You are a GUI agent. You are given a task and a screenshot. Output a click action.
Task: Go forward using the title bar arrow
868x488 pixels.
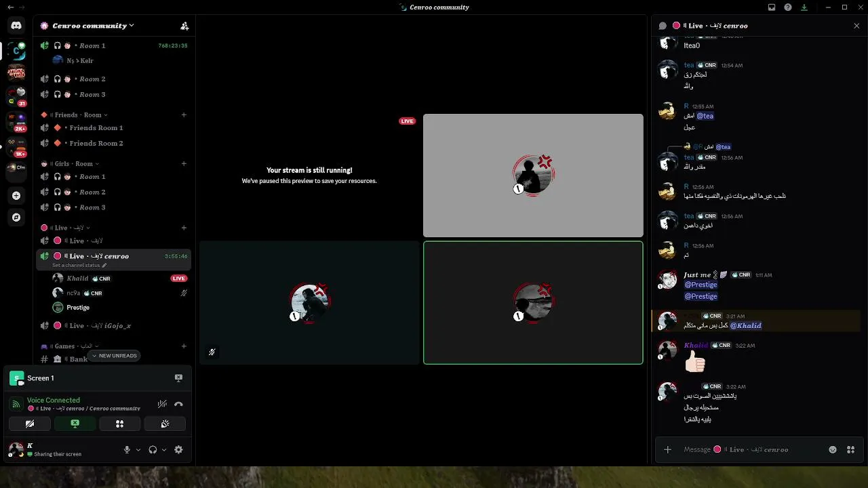[22, 7]
